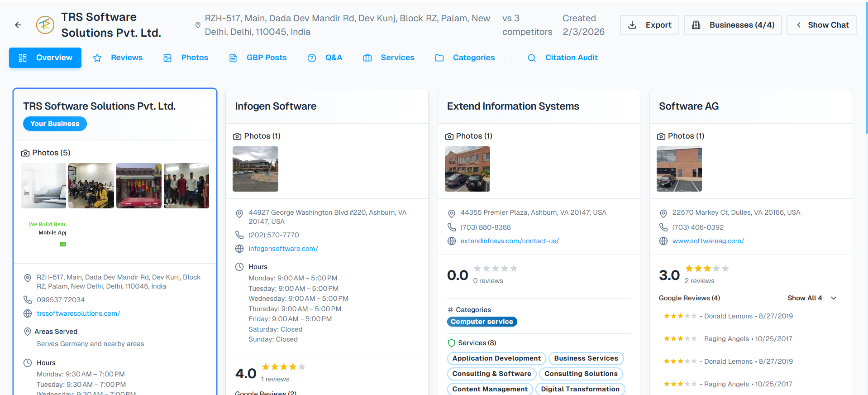Viewport: 868px width, 395px height.
Task: Open infogensoftware.com/ link
Action: [x=283, y=249]
